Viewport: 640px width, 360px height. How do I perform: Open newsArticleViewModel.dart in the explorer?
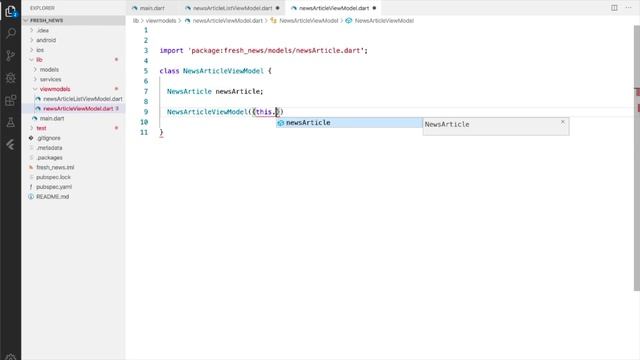73,109
